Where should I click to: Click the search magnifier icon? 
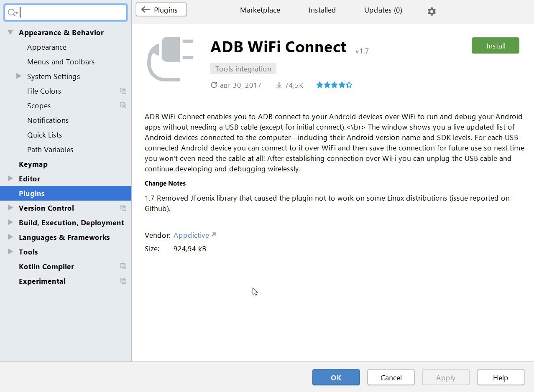pos(12,13)
